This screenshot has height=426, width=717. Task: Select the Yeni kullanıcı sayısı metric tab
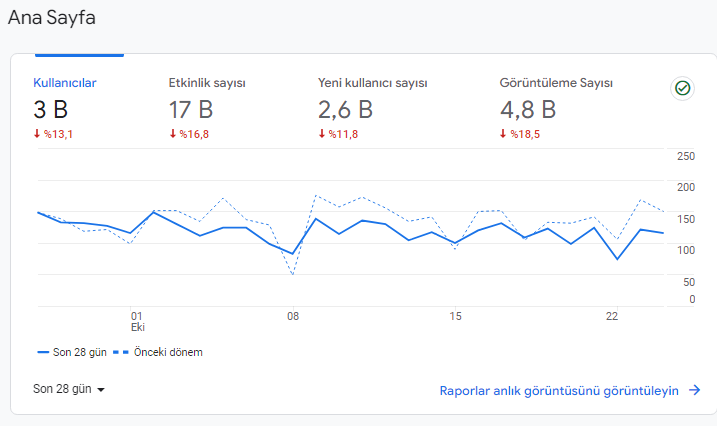click(373, 83)
